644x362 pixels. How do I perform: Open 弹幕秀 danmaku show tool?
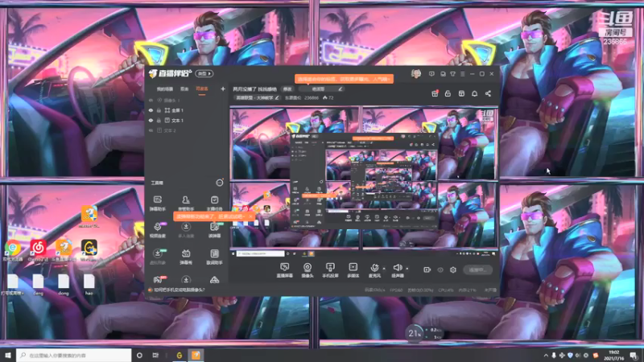click(x=186, y=257)
